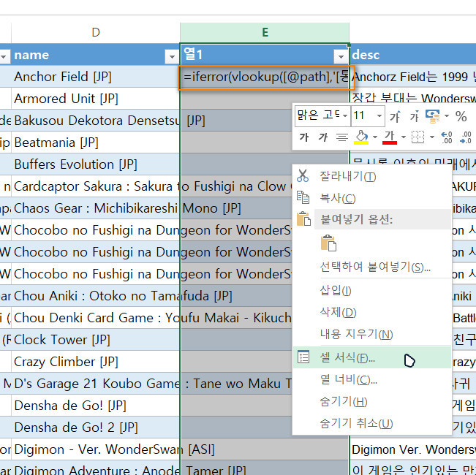476x475 pixels.
Task: Apply yellow fill color bucket
Action: pos(361,137)
